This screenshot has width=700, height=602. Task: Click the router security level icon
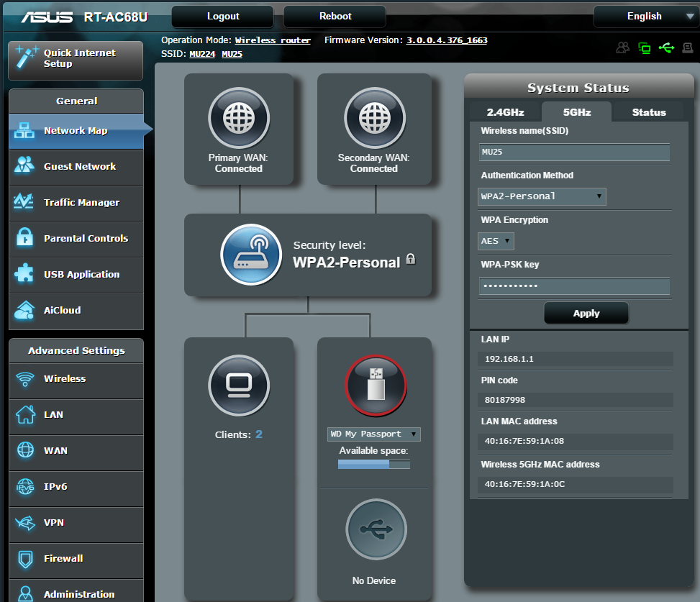(x=251, y=255)
